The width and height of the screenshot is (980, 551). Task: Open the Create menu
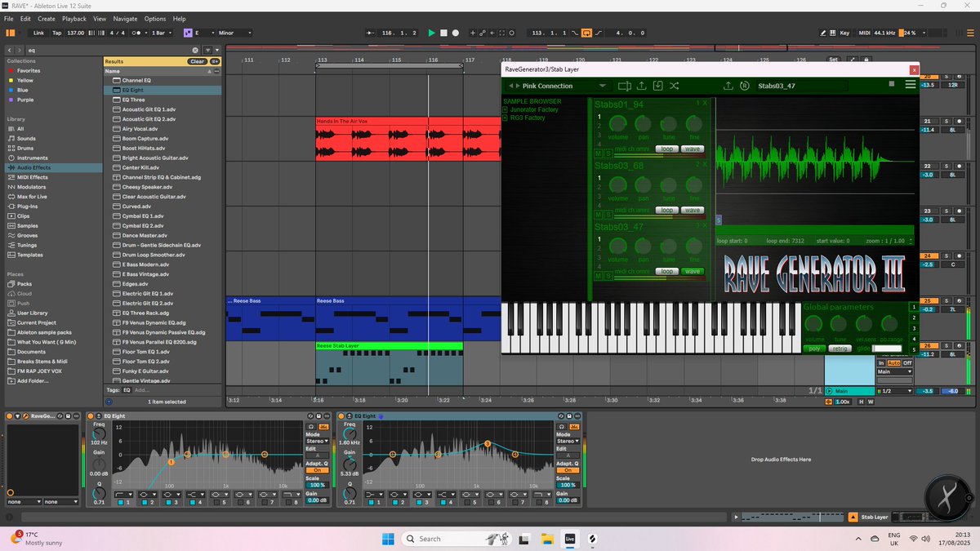pyautogui.click(x=47, y=18)
